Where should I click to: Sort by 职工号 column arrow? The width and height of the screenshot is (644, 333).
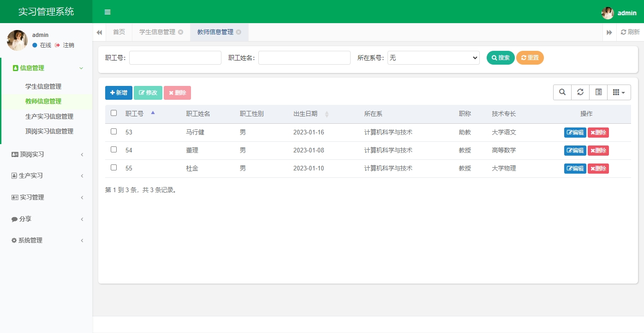(153, 112)
